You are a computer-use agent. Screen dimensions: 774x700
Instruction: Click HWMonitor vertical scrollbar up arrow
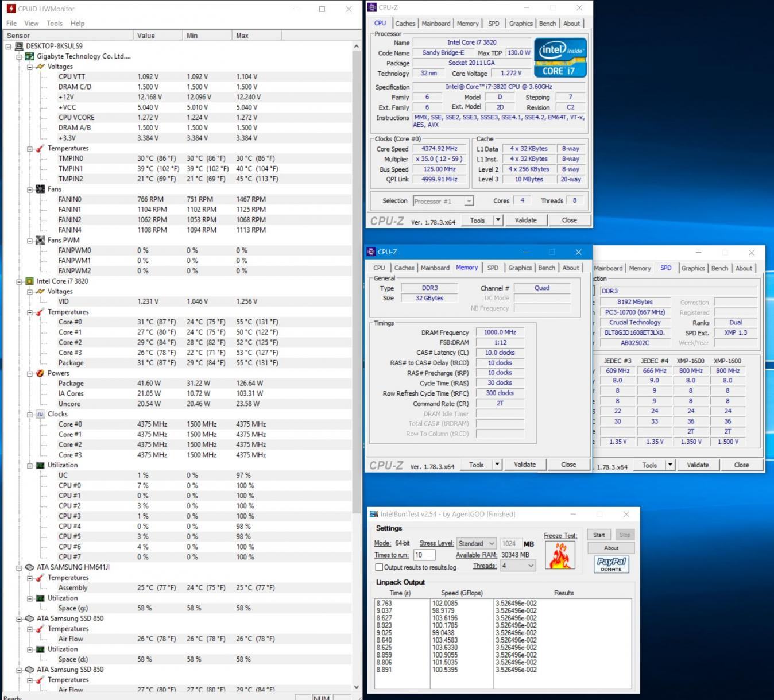(357, 46)
